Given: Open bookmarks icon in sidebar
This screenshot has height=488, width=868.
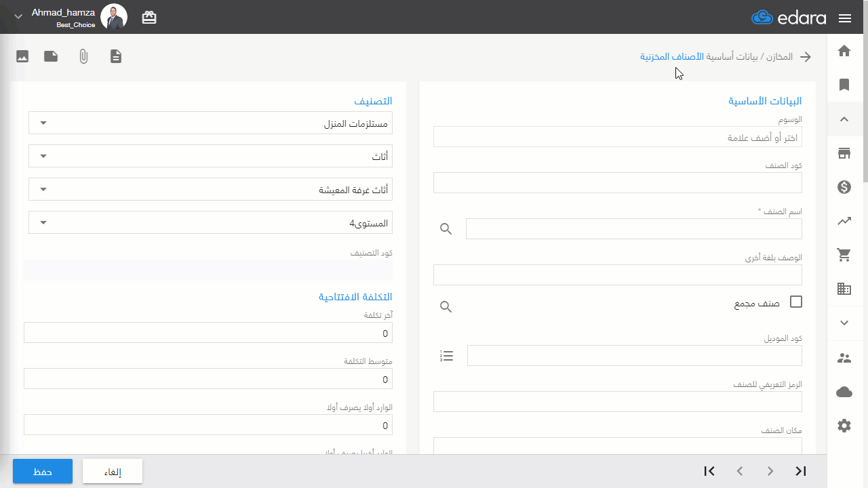Looking at the screenshot, I should click(844, 85).
